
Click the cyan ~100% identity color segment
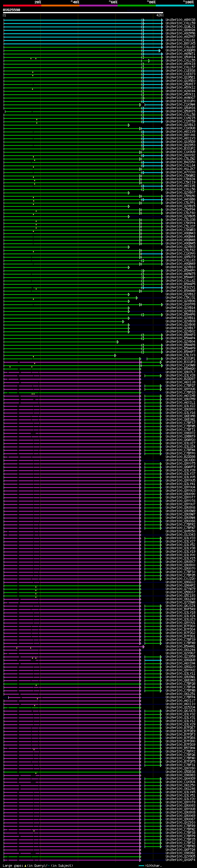(x=175, y=6)
